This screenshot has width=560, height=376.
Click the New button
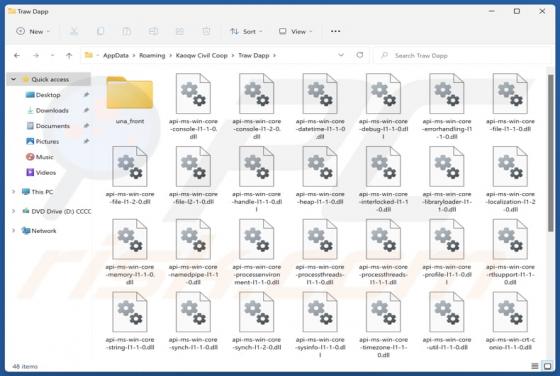click(x=33, y=31)
